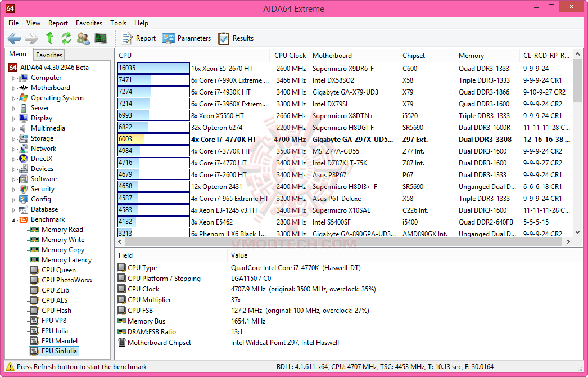The image size is (588, 377).
Task: Select the Security shield icon
Action: [x=23, y=189]
